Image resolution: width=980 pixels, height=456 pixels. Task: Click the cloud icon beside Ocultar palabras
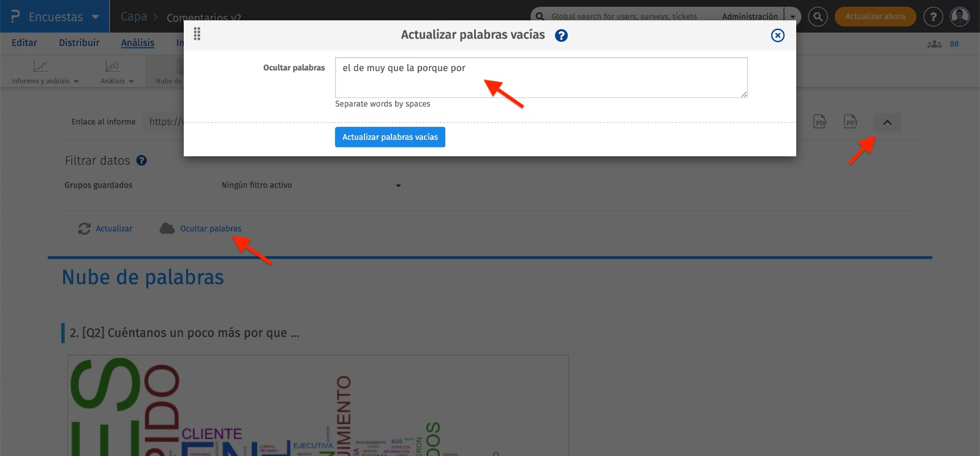(x=167, y=229)
